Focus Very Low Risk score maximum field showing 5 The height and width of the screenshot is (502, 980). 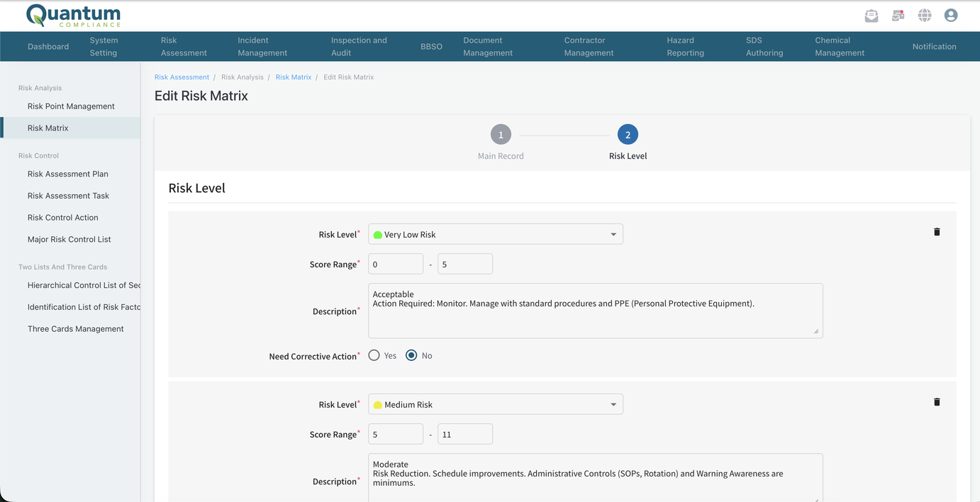465,264
